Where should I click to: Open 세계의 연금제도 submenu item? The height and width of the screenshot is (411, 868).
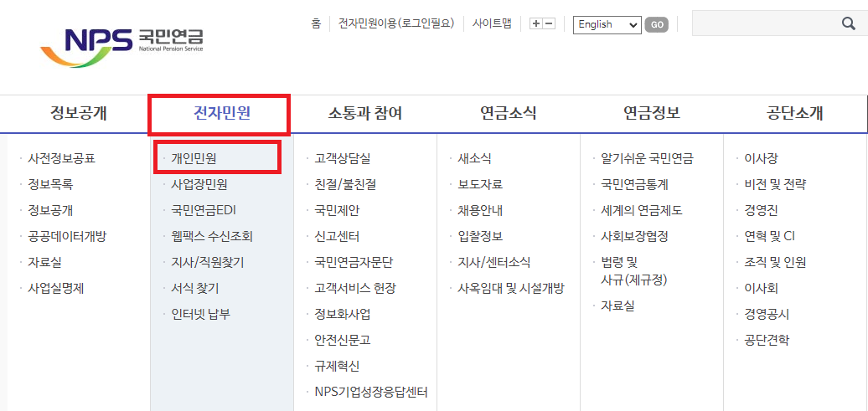[x=642, y=211]
